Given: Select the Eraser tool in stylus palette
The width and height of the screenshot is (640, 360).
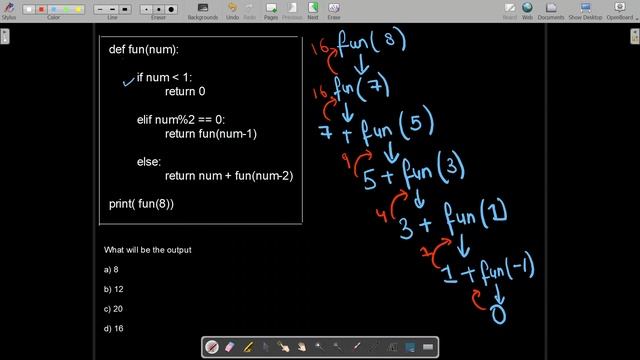Looking at the screenshot, I should 230,347.
